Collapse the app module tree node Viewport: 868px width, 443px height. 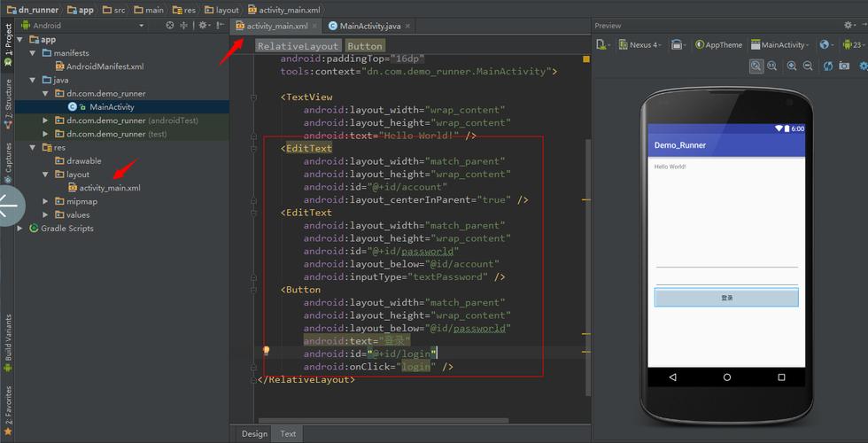[20, 39]
